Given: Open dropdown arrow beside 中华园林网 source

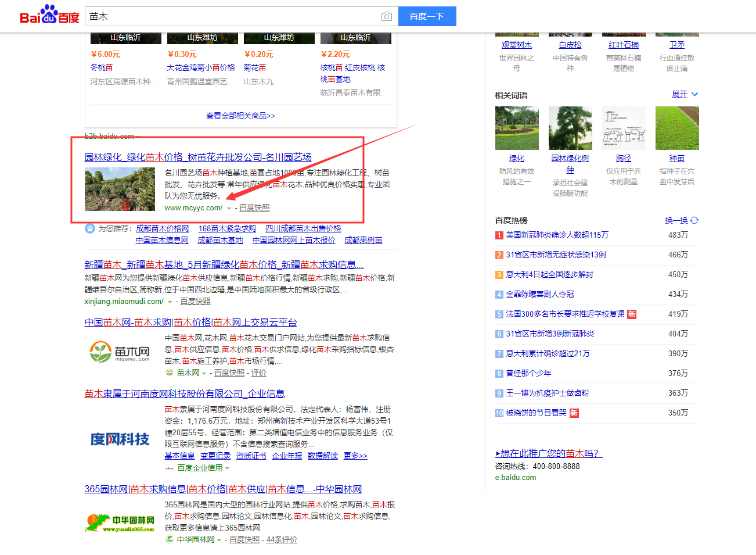Looking at the screenshot, I should (219, 540).
